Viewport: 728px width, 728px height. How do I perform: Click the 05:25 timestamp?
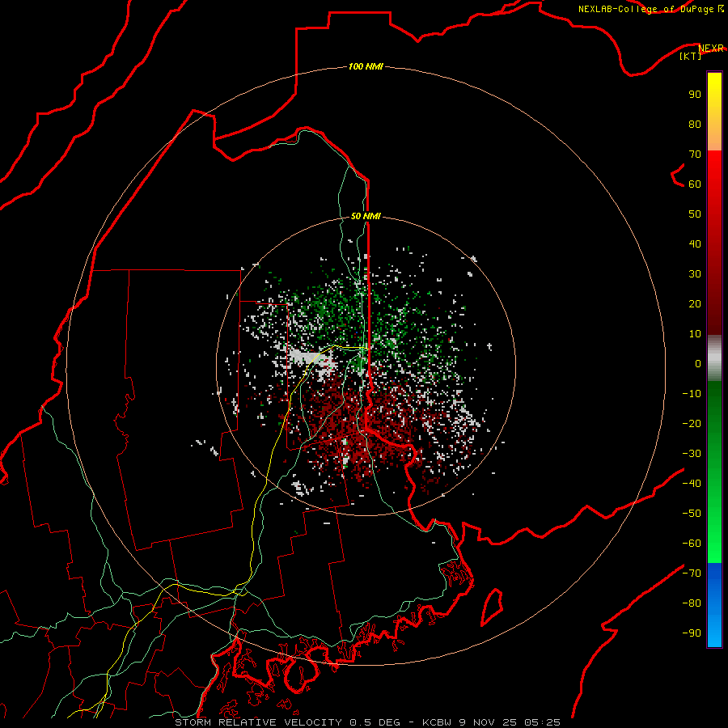542,722
